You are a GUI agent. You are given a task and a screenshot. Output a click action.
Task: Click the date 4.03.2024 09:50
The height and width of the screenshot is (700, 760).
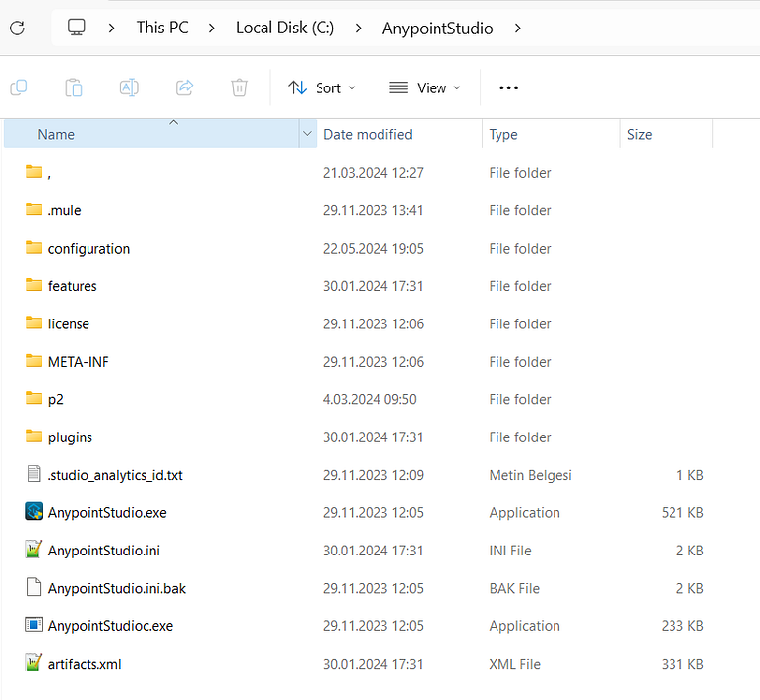370,399
